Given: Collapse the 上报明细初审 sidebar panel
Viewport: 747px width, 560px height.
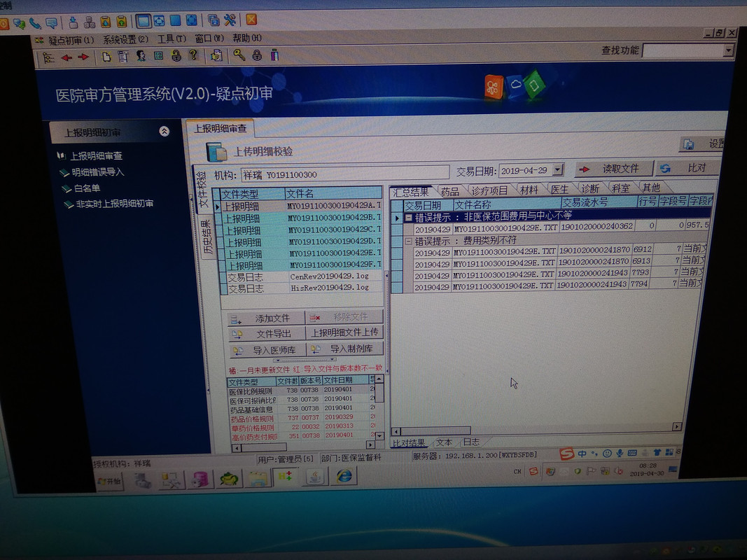Looking at the screenshot, I should coord(164,131).
